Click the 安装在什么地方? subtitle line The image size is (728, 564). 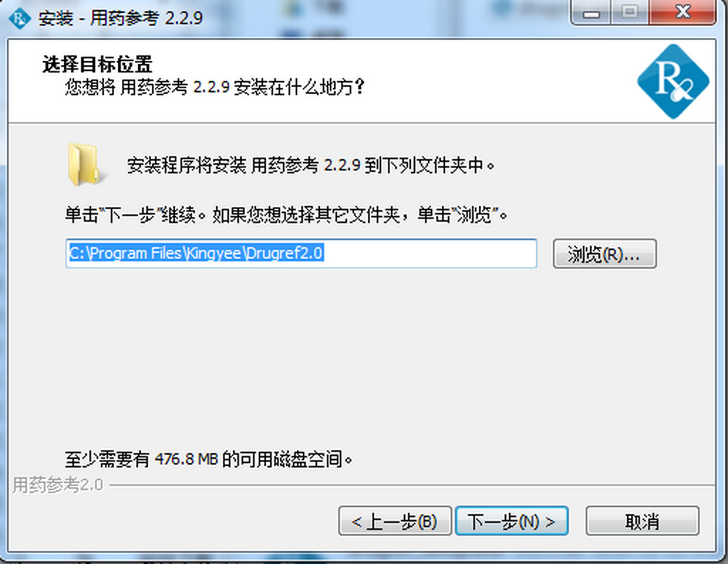tap(215, 88)
